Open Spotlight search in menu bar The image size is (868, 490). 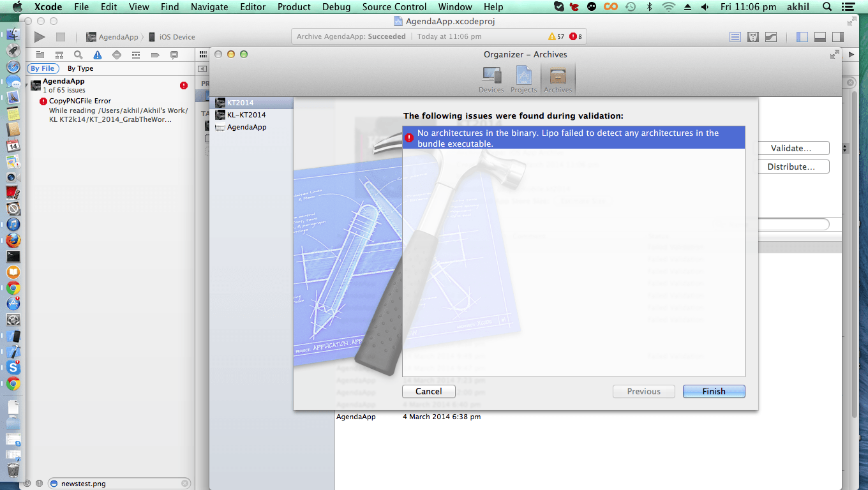(x=828, y=7)
